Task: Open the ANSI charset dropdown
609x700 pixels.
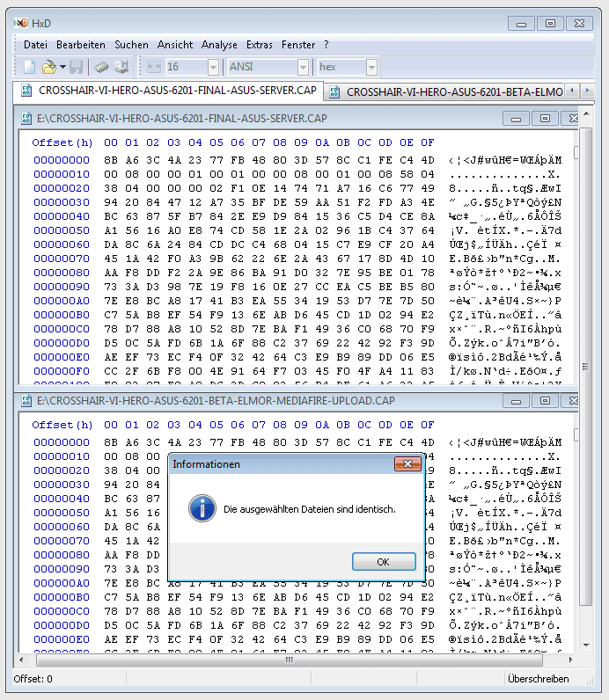Action: coord(303,68)
